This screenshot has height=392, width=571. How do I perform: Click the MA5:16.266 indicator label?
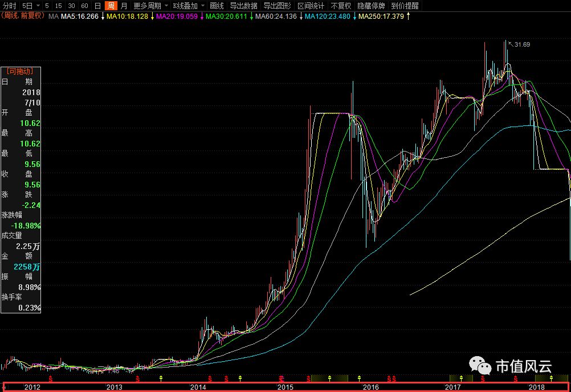tap(79, 17)
